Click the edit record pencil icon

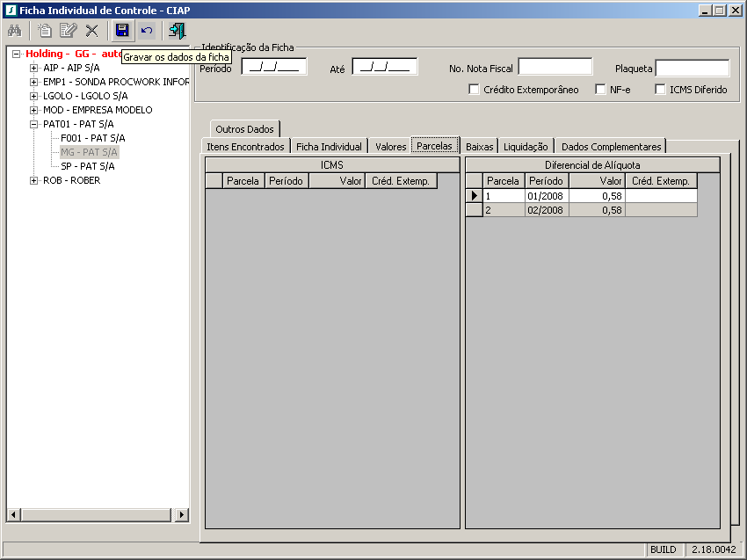(68, 31)
